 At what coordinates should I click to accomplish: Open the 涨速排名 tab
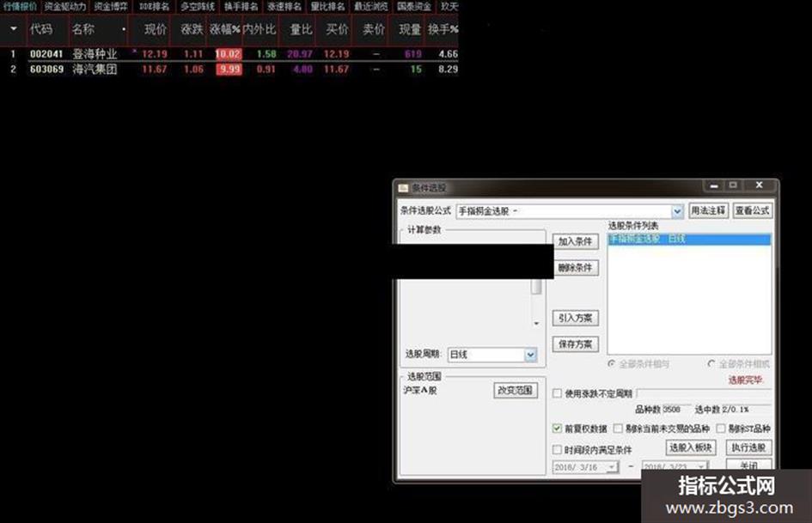point(284,6)
